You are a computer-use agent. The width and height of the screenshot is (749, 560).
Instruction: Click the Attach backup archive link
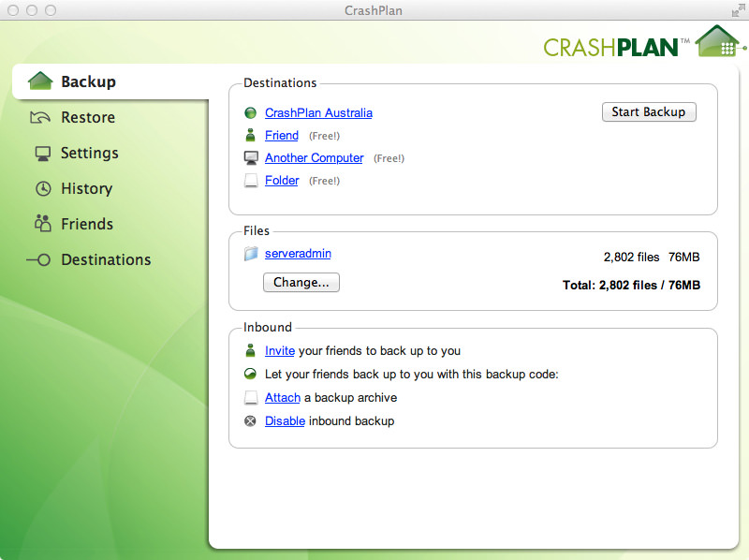[x=283, y=398]
